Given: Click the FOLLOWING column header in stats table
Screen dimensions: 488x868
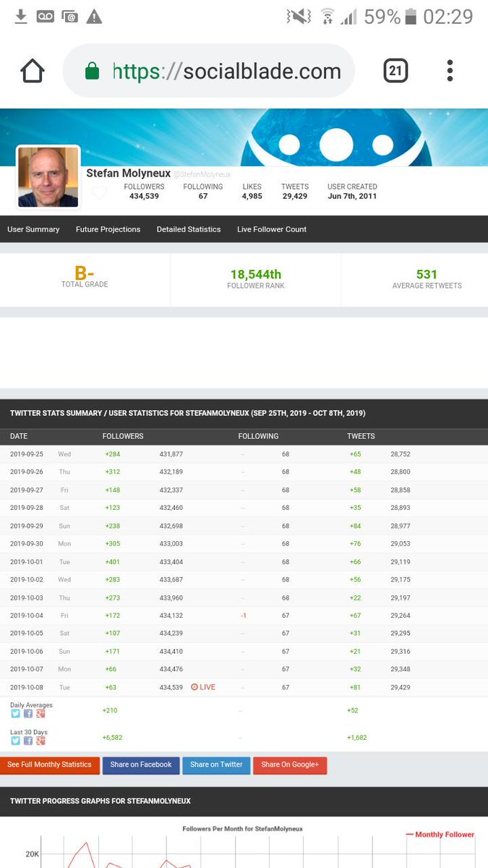Looking at the screenshot, I should tap(258, 436).
